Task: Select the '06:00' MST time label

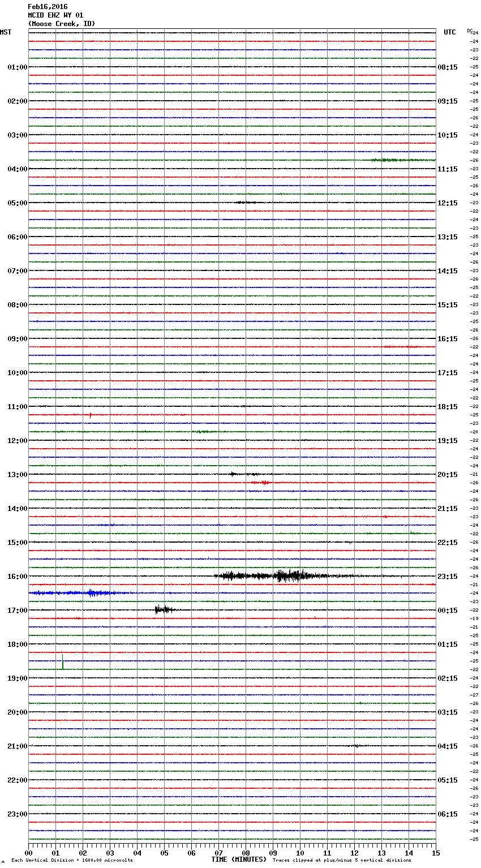Action: click(x=18, y=237)
